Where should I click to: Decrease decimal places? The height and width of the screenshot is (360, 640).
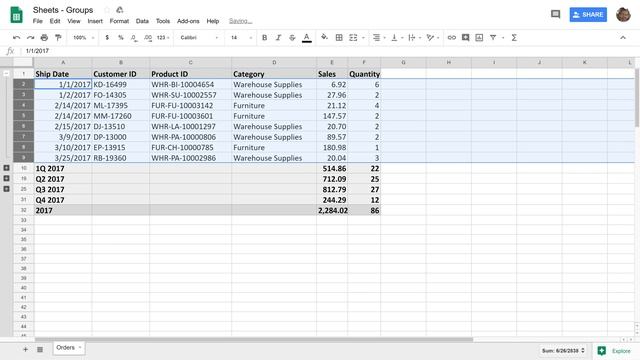click(x=134, y=38)
